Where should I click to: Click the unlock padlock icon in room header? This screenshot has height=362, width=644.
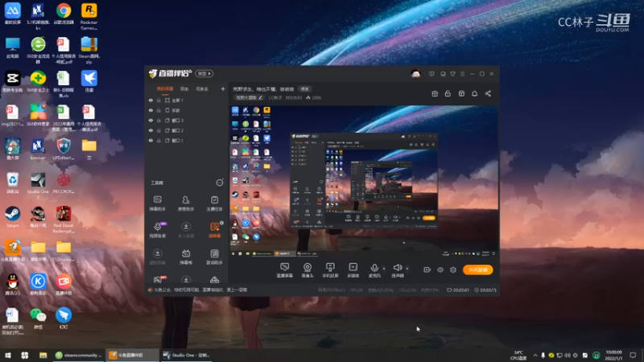pos(448,93)
